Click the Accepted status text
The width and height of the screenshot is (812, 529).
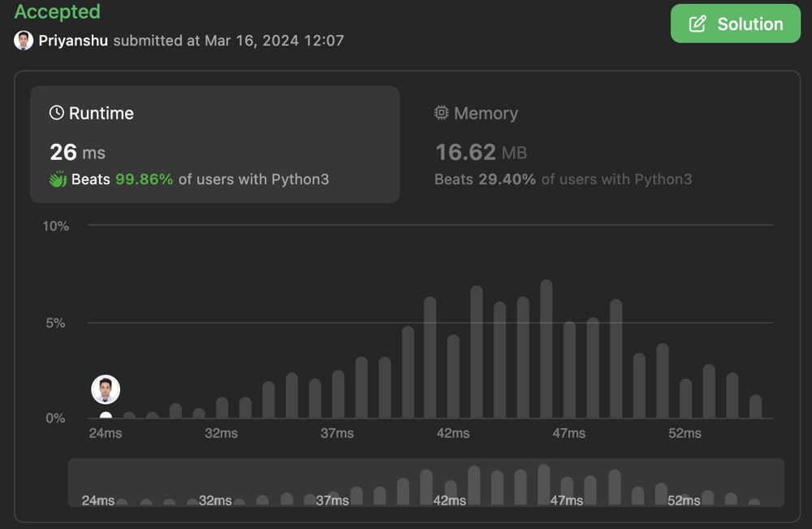[x=58, y=11]
